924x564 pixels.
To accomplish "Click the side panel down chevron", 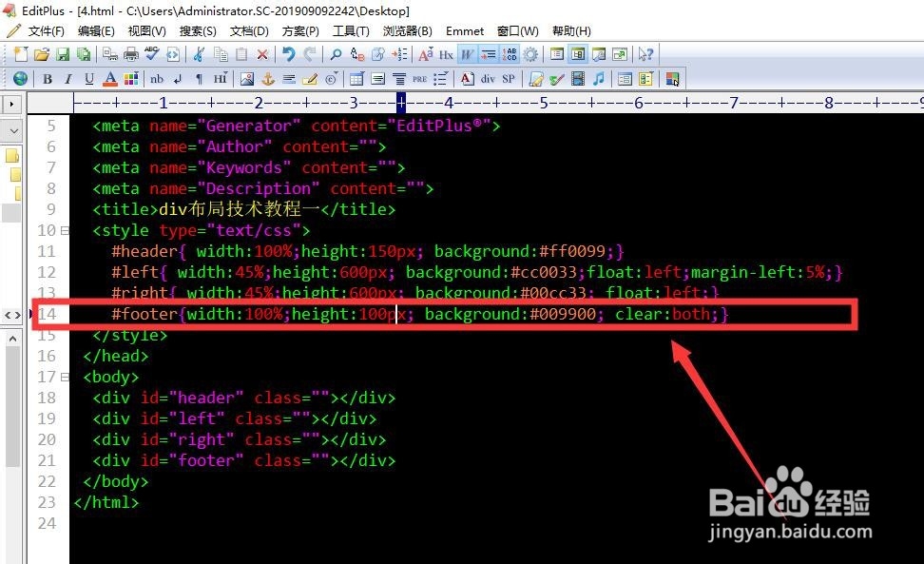I will click(13, 130).
